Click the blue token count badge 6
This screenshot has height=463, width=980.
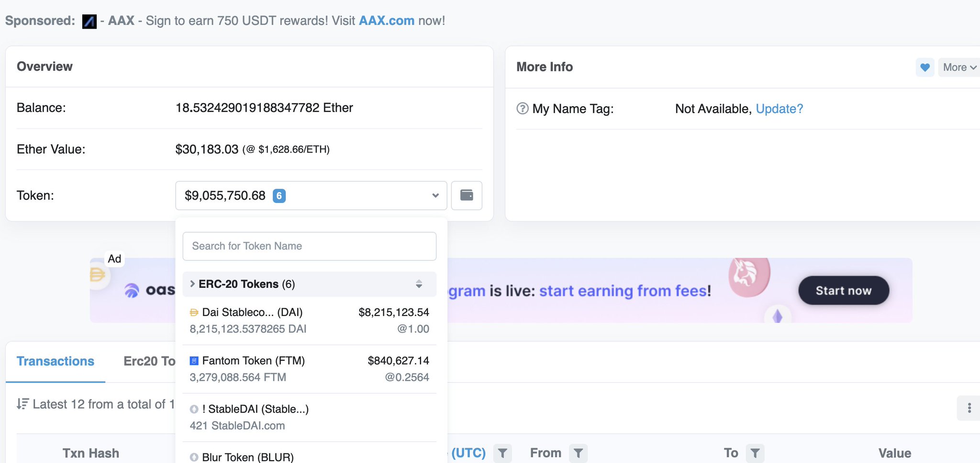click(279, 196)
